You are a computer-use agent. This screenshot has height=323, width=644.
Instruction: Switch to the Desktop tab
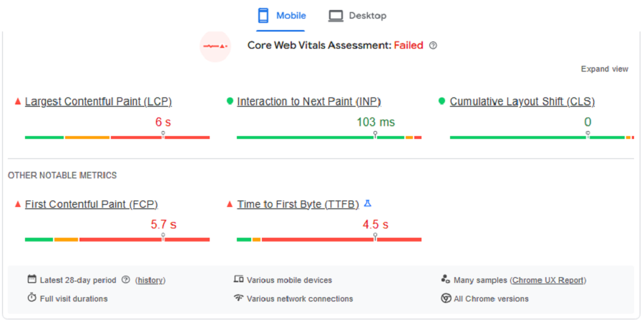click(357, 16)
